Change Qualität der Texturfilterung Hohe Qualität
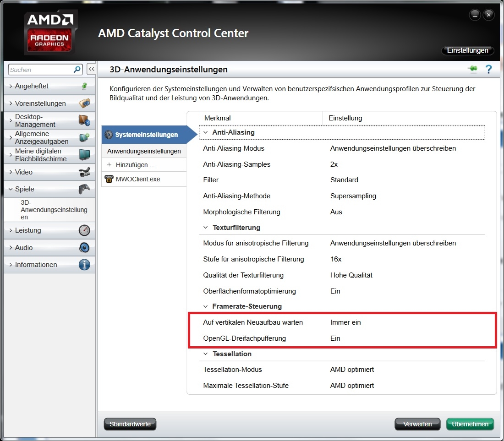 pos(351,275)
